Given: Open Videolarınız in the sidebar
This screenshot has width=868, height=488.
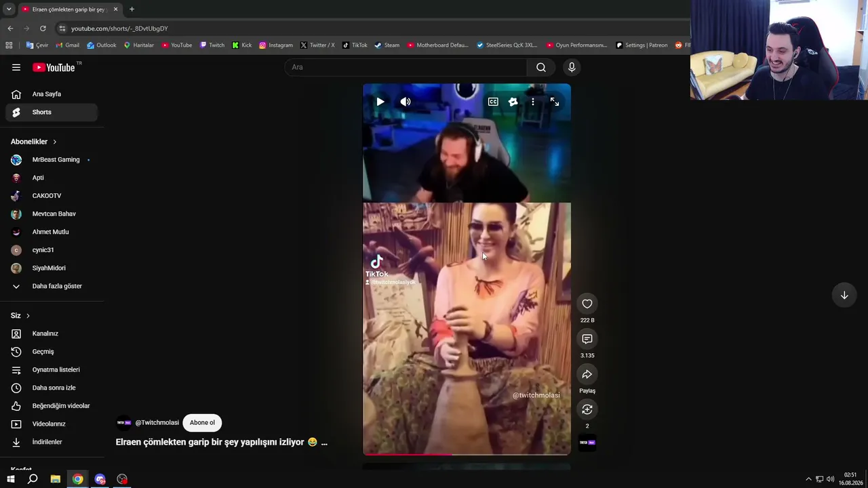Looking at the screenshot, I should coord(52,424).
